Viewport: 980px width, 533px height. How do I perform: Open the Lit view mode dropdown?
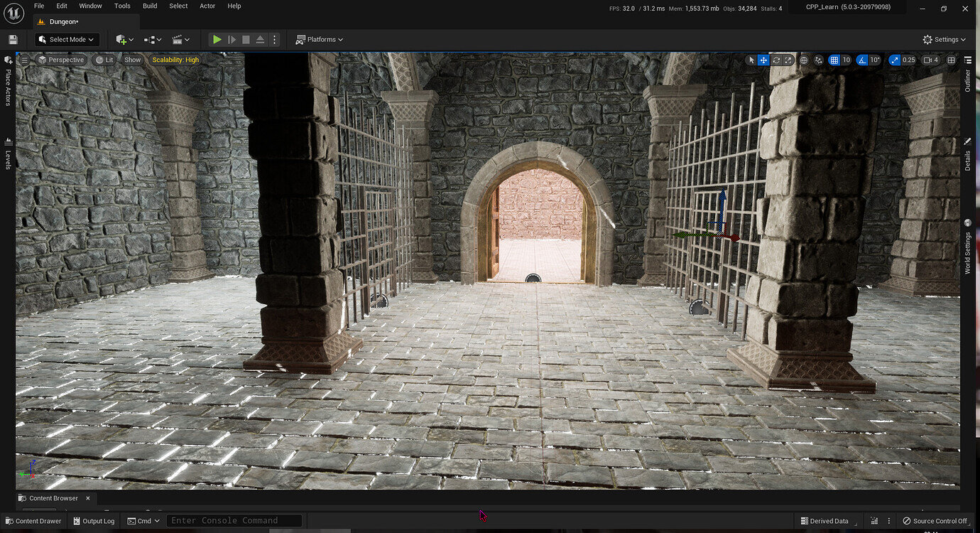point(105,60)
